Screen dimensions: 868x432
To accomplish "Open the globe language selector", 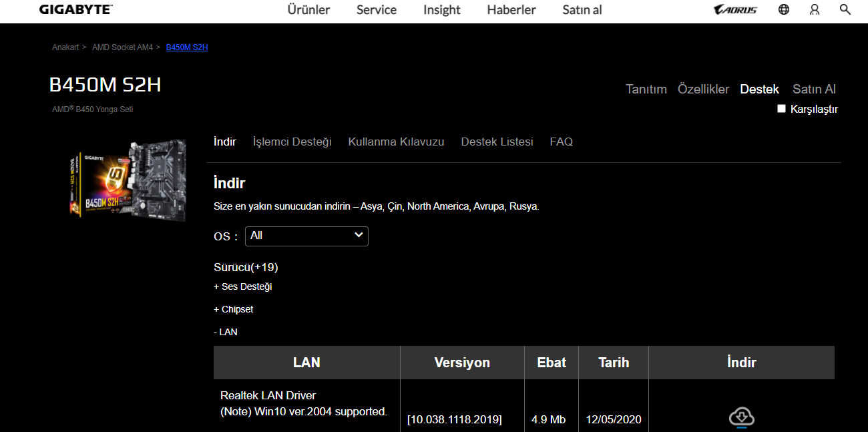I will tap(784, 9).
